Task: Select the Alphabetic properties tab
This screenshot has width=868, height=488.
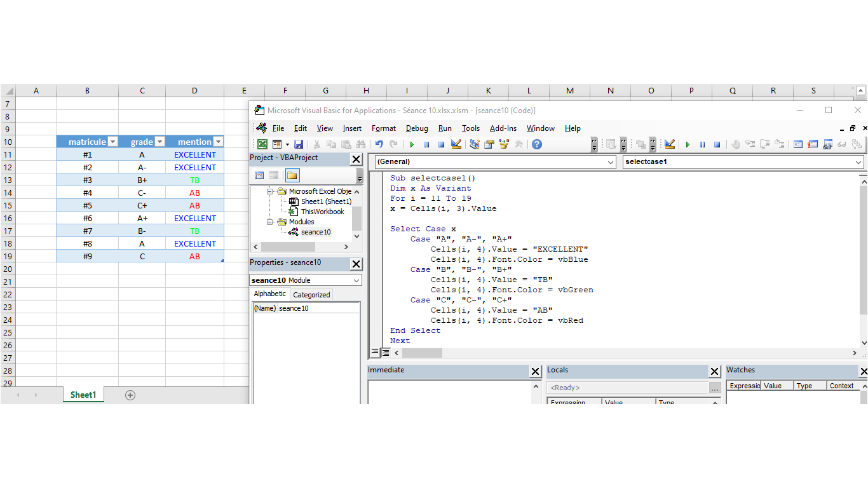Action: click(270, 294)
